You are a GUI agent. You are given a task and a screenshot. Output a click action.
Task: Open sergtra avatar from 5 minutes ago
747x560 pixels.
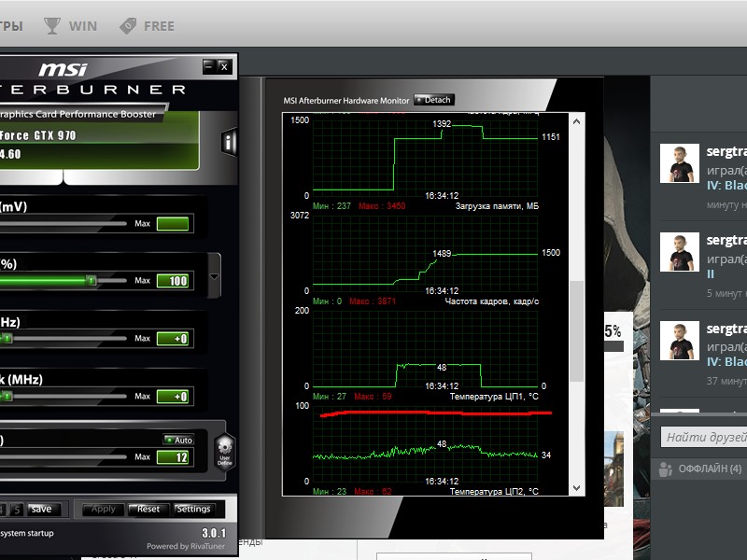click(x=680, y=252)
